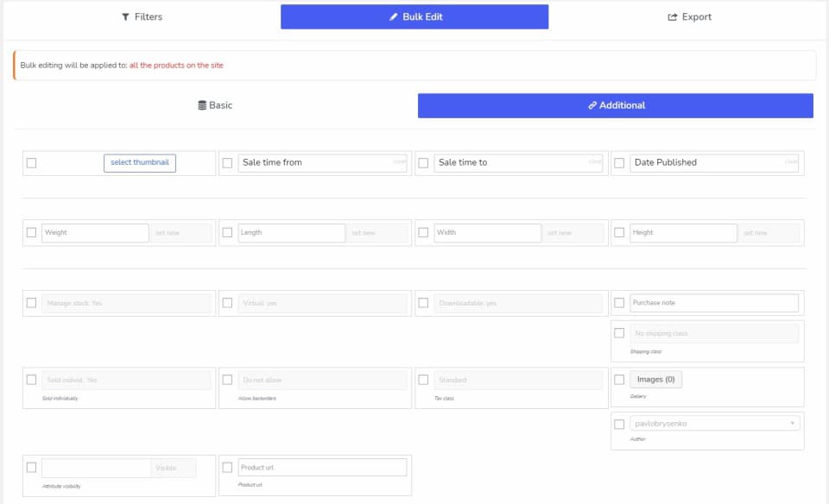Focus the Weight input field
829x504 pixels.
tap(95, 233)
